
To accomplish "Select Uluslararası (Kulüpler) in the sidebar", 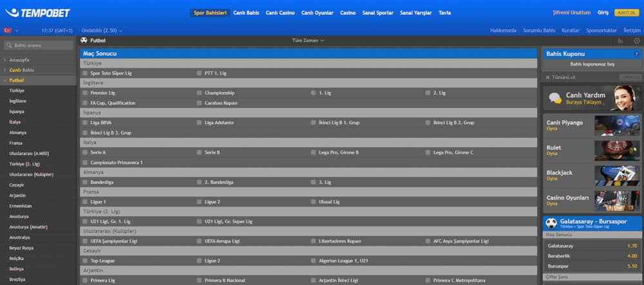I will [31, 175].
